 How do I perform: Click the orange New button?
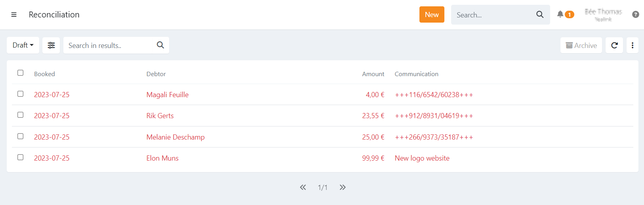431,15
